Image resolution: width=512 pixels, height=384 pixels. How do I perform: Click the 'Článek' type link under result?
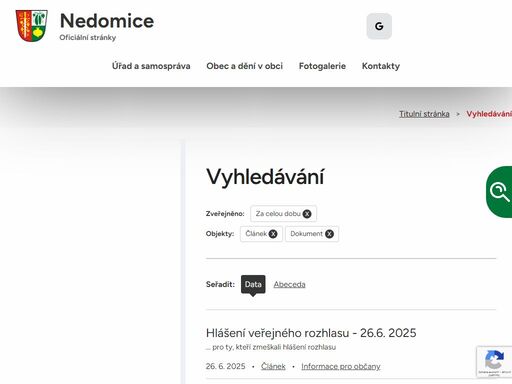click(273, 366)
